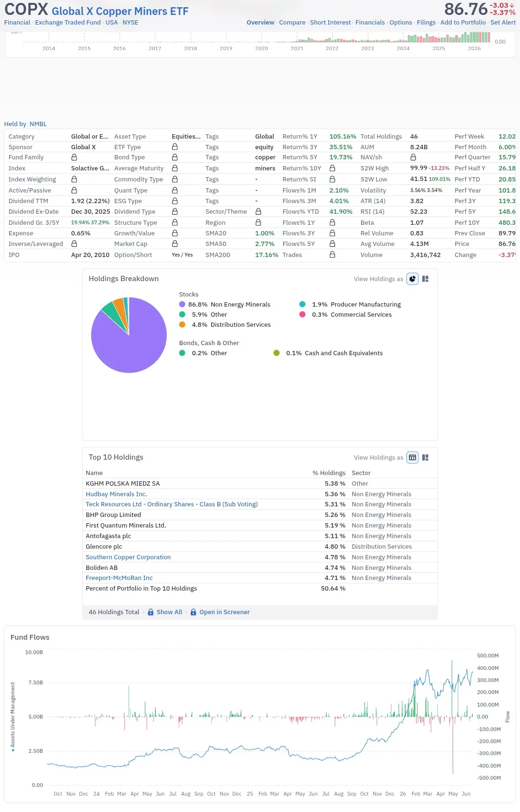The height and width of the screenshot is (812, 520).
Task: Click Open in Screener link
Action: coord(224,612)
